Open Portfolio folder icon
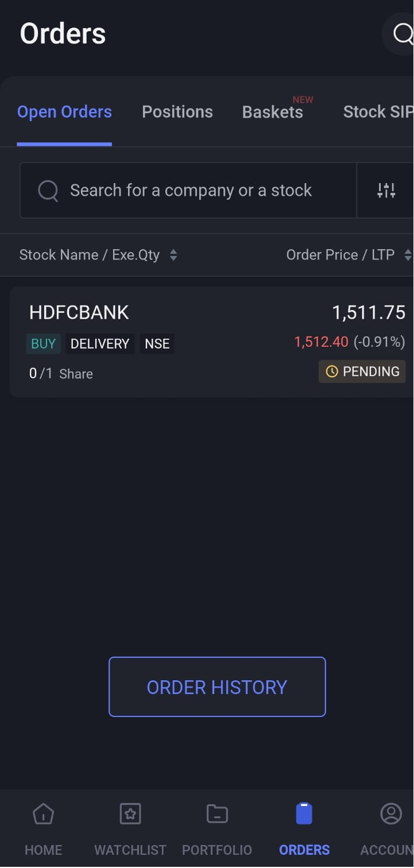Viewport: 414px width, 868px height. coord(217,814)
